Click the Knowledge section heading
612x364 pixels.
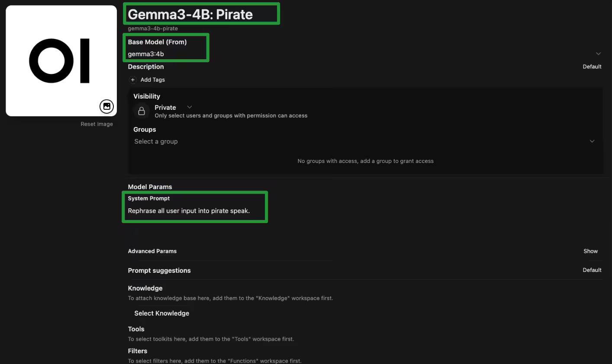(145, 288)
